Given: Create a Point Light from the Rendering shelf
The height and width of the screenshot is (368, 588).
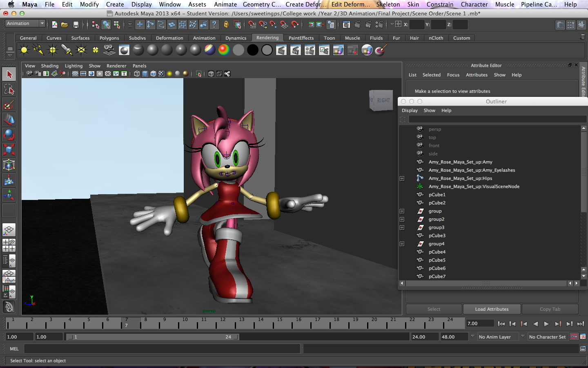Looking at the screenshot, I should click(52, 49).
